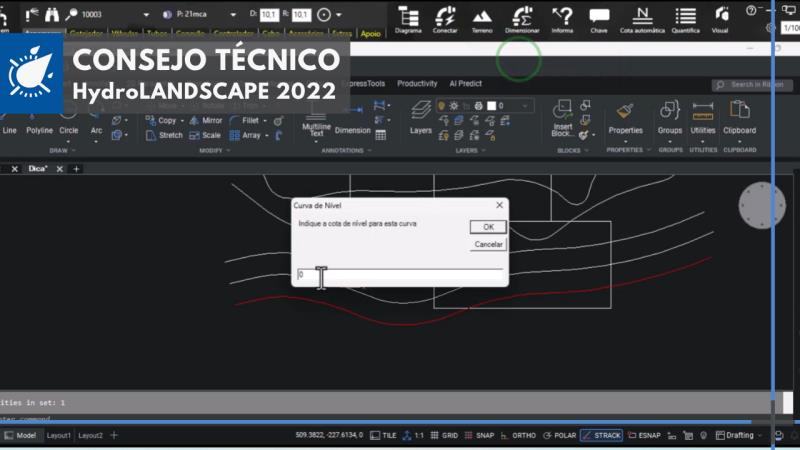Screen dimensions: 800x450
Task: Open the Drafting workspace dropdown
Action: click(x=739, y=435)
